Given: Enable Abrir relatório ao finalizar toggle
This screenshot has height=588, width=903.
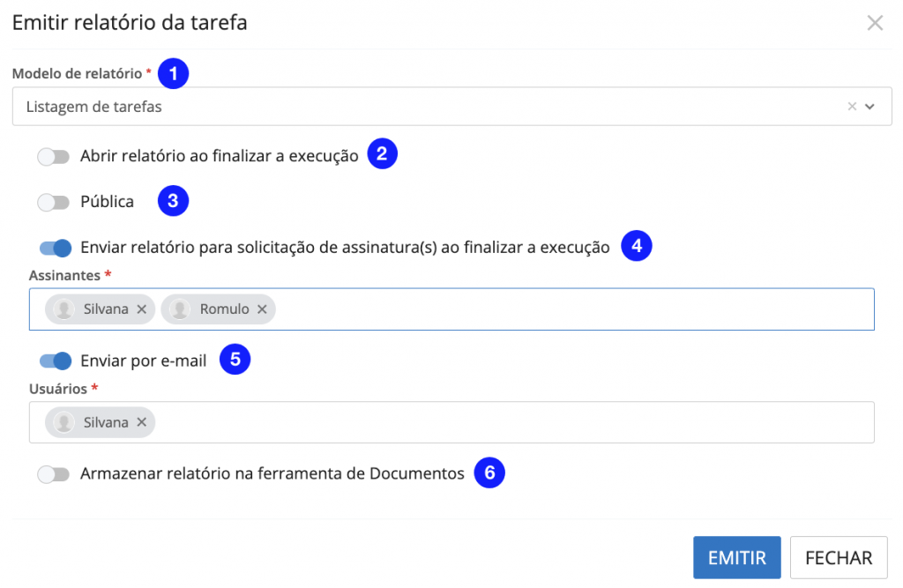Looking at the screenshot, I should 54,156.
